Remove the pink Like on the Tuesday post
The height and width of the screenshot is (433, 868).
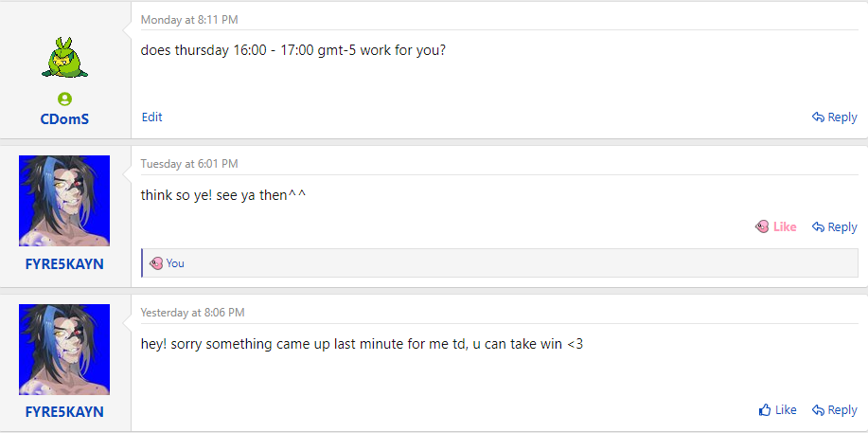coord(776,226)
